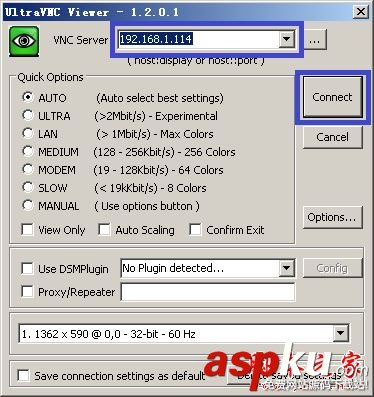Open the VNC Server address dropdown
The width and height of the screenshot is (374, 397).
[x=286, y=39]
